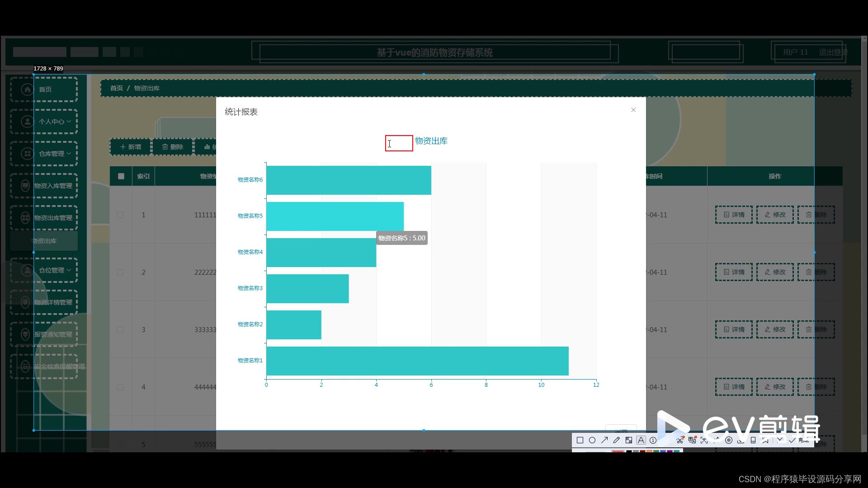Click 详情 button for the first row
The height and width of the screenshot is (488, 868).
coord(734,215)
